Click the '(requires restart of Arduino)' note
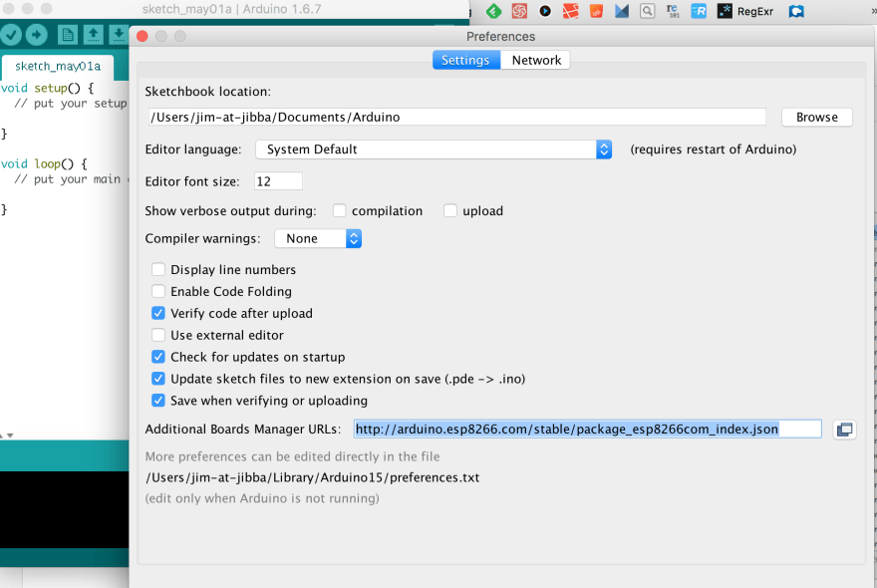Screen dimensions: 877x588 point(714,149)
